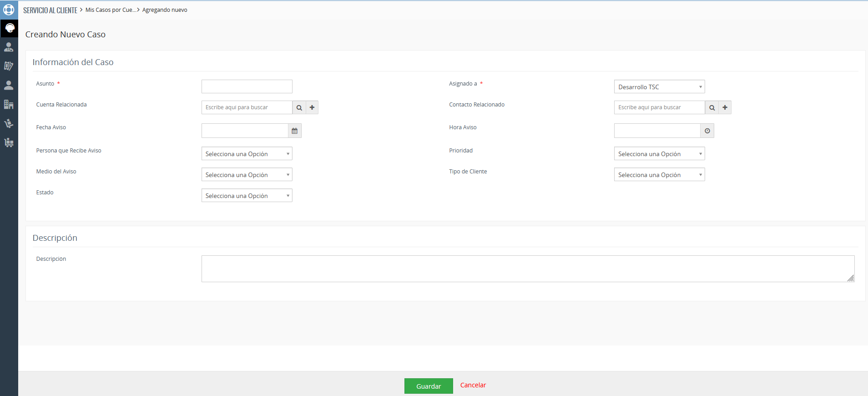Expand the Prioridad dropdown
The width and height of the screenshot is (868, 396).
point(659,153)
